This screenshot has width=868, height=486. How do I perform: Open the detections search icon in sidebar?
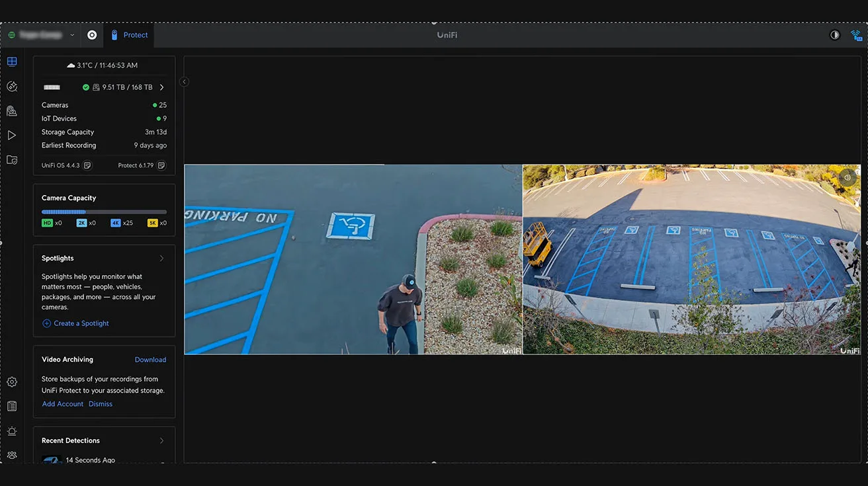click(12, 87)
